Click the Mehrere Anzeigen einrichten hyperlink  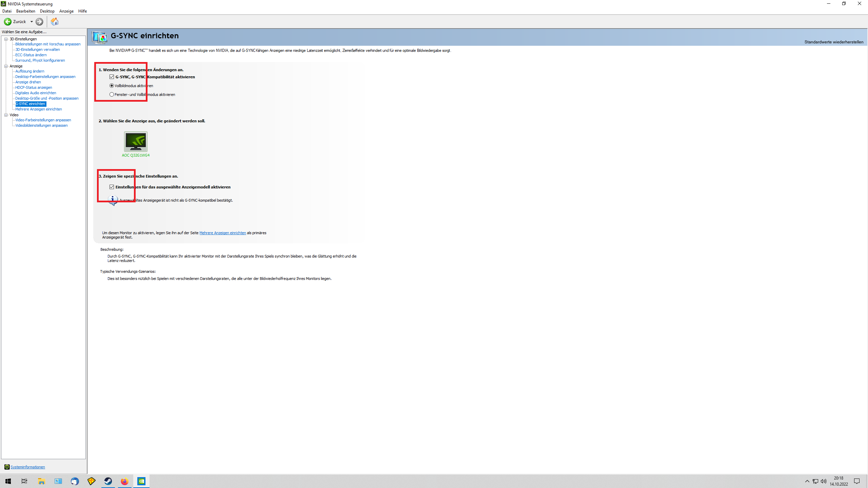[x=222, y=233]
